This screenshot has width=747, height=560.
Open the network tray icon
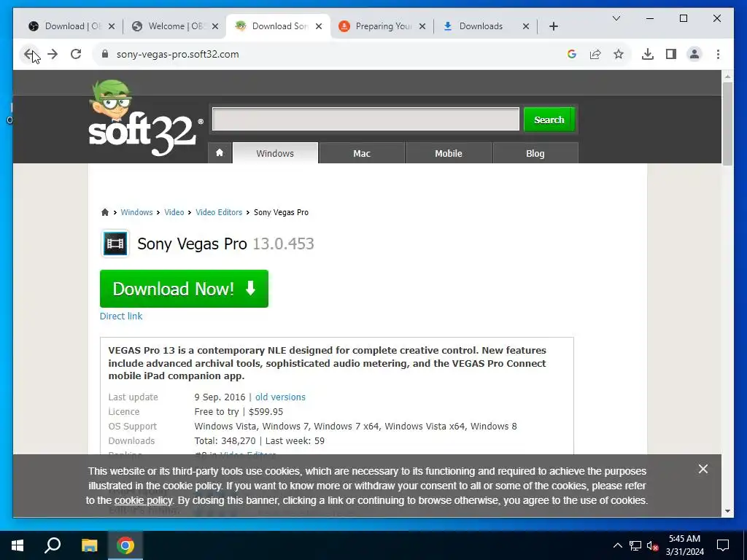[635, 545]
